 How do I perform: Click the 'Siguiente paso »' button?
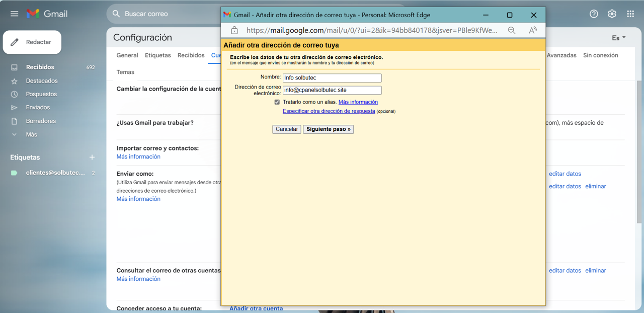click(x=328, y=129)
